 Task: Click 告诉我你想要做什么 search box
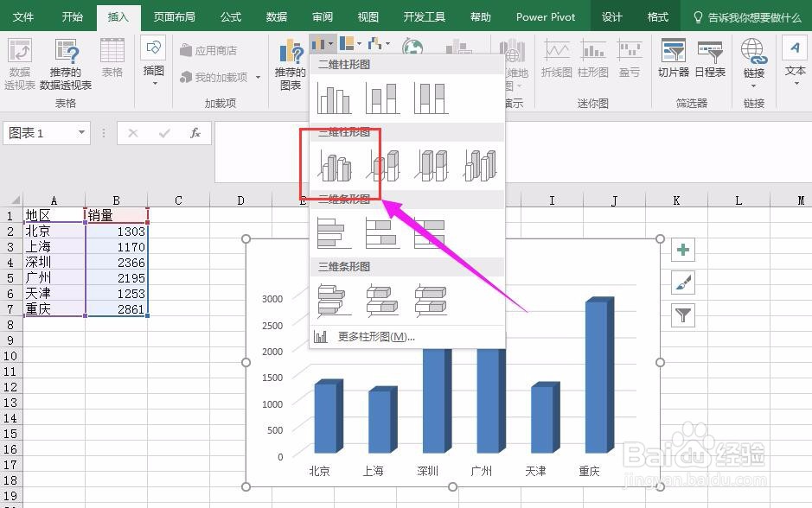748,17
